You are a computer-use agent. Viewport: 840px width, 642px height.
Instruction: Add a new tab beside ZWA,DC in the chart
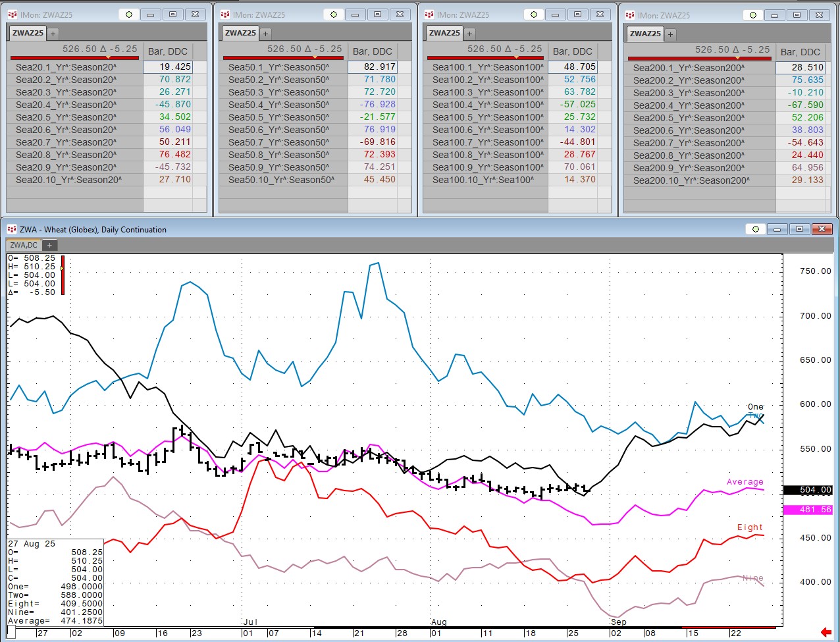[x=49, y=245]
